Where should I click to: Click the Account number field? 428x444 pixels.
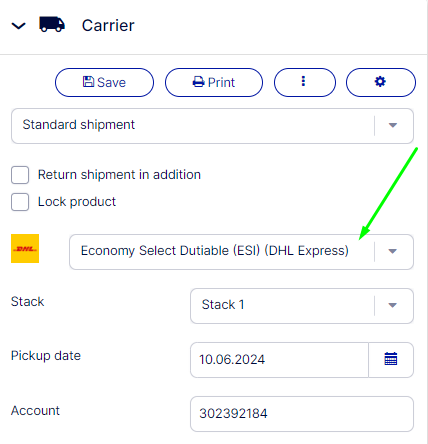tap(302, 414)
